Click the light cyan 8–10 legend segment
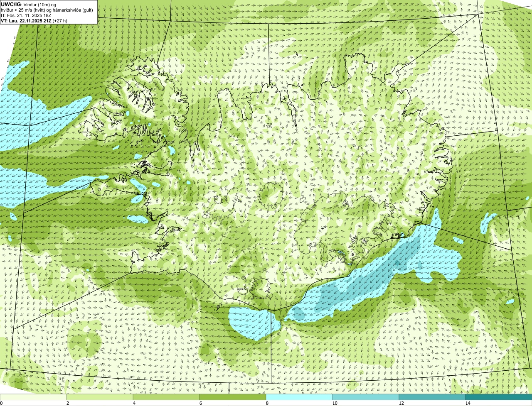 299,397
